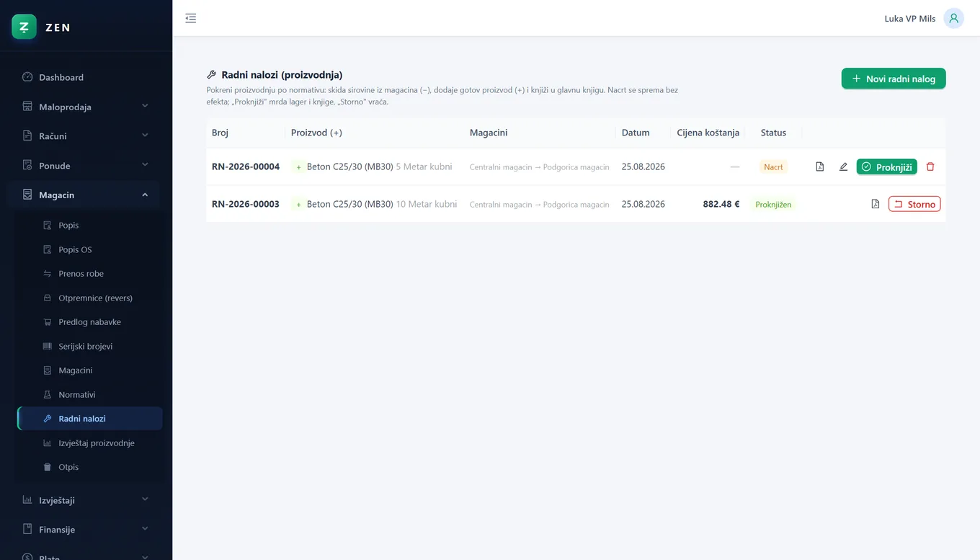This screenshot has width=980, height=560.
Task: Expand the Ponude menu chevron
Action: coord(145,165)
